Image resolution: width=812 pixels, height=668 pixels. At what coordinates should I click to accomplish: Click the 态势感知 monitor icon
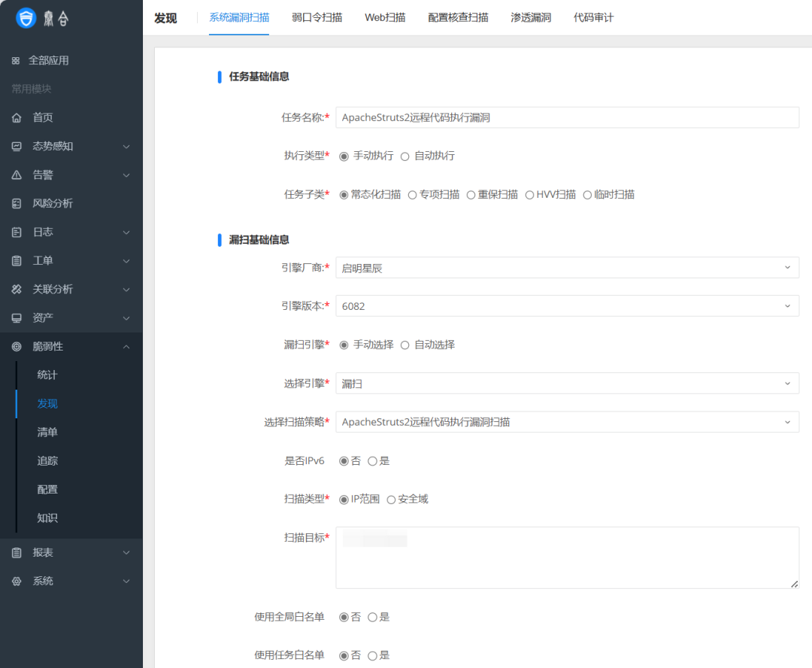(x=17, y=146)
